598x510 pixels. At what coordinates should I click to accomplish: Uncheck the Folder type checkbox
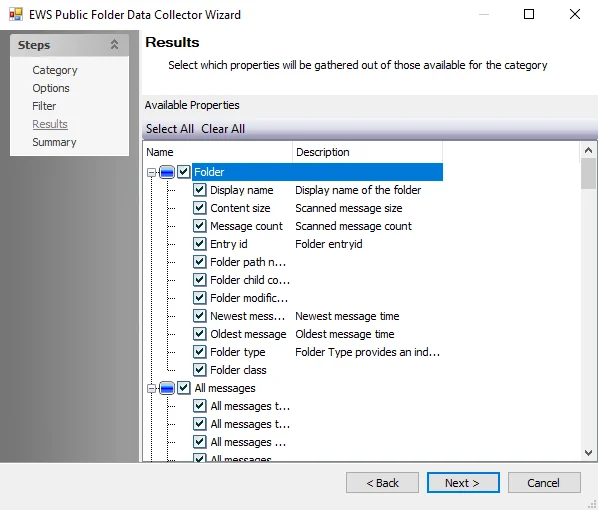(x=199, y=352)
